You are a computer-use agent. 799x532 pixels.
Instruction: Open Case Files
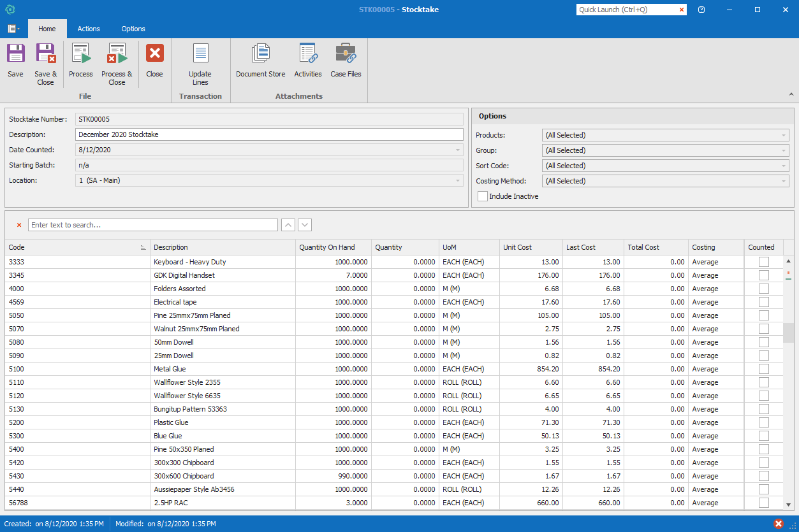click(346, 54)
